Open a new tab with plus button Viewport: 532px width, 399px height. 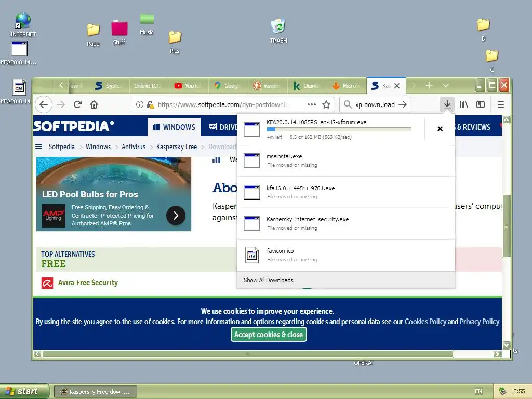[429, 86]
